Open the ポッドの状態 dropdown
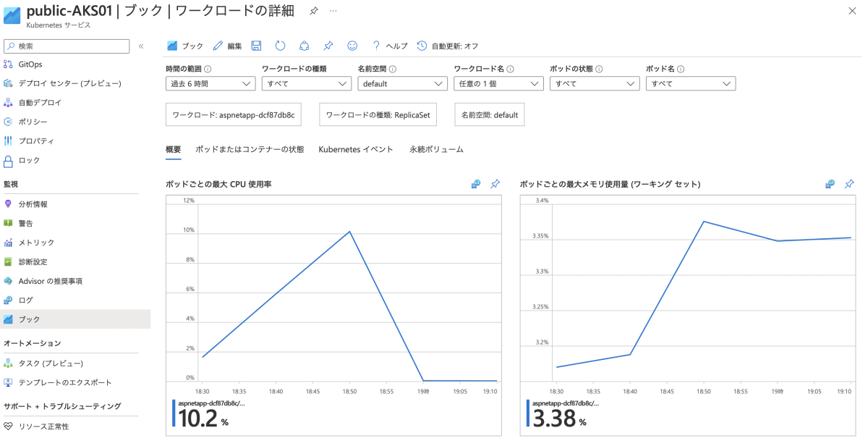The image size is (868, 441). [x=594, y=83]
